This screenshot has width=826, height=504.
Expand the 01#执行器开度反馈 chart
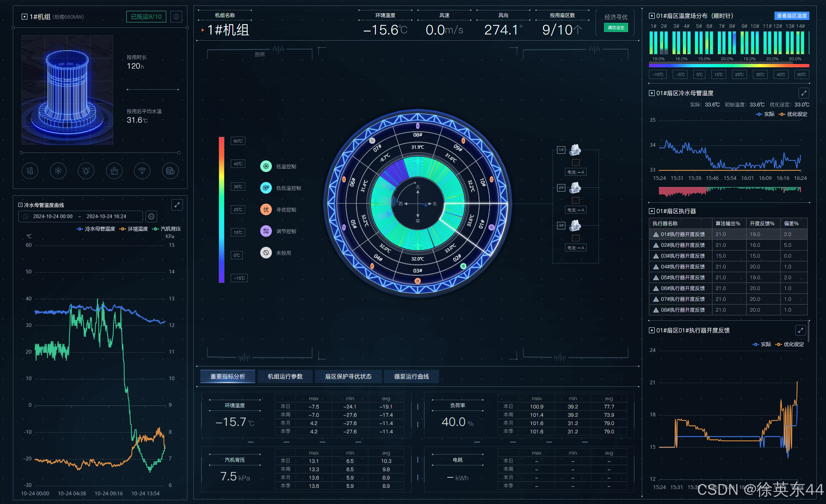800,330
